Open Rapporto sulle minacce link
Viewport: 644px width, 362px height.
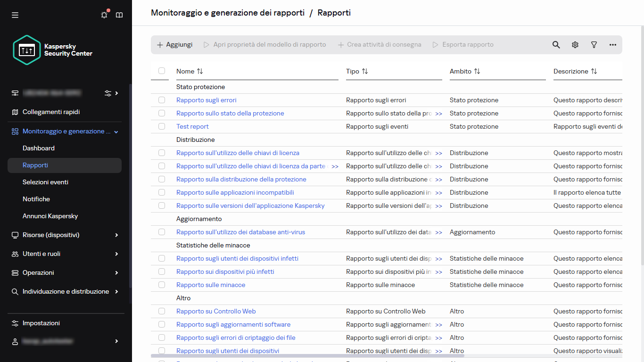pyautogui.click(x=211, y=285)
